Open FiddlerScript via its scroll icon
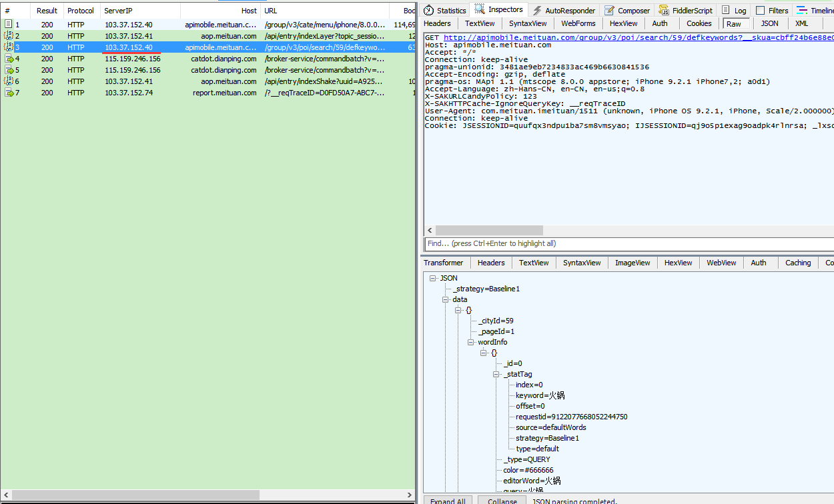Viewport: 834px width, 504px height. pyautogui.click(x=664, y=11)
